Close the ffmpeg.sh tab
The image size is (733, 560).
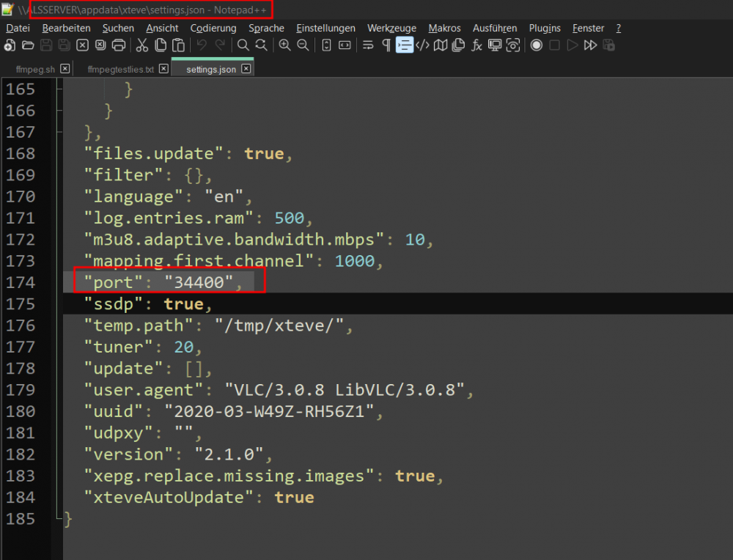[65, 69]
